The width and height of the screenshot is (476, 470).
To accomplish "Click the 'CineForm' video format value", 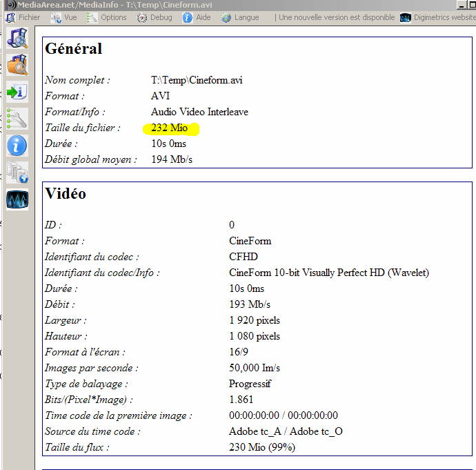I will click(x=250, y=241).
